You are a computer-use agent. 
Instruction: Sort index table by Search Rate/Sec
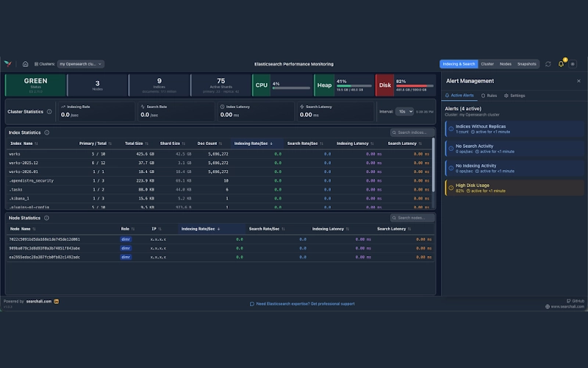(x=305, y=144)
